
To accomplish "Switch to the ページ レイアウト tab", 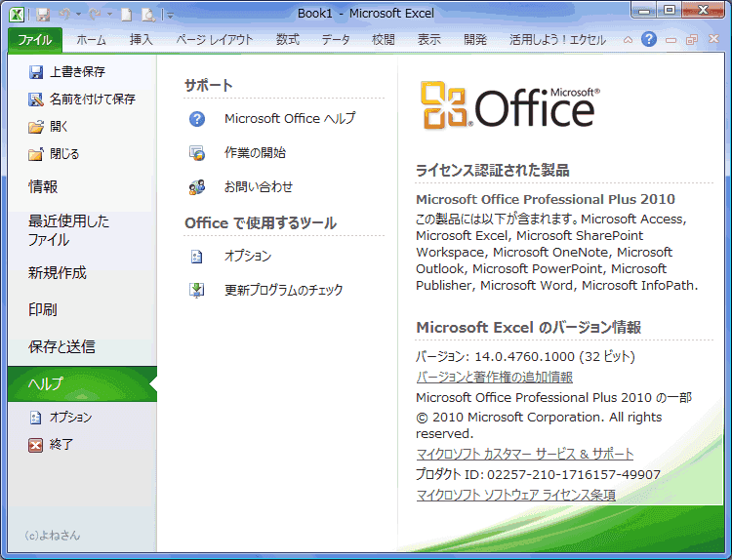I will point(215,40).
